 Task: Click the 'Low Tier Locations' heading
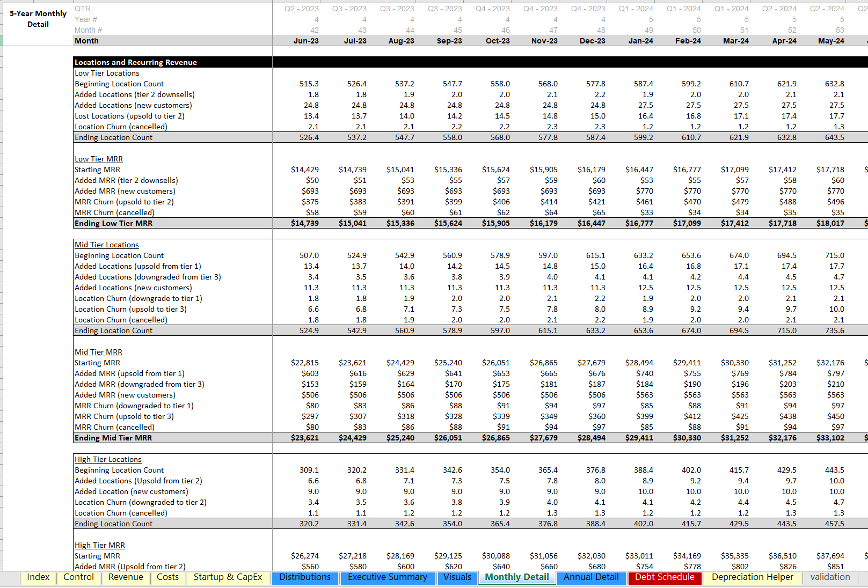click(107, 73)
